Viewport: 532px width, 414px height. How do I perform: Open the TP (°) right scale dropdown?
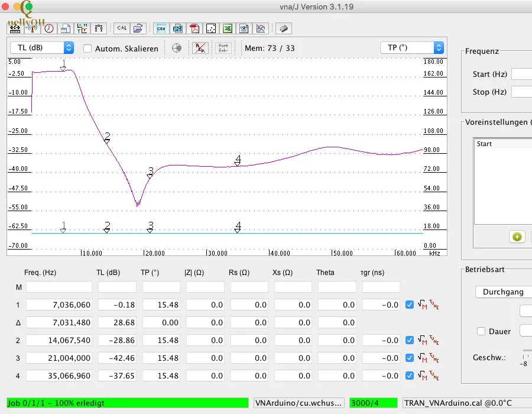click(412, 48)
